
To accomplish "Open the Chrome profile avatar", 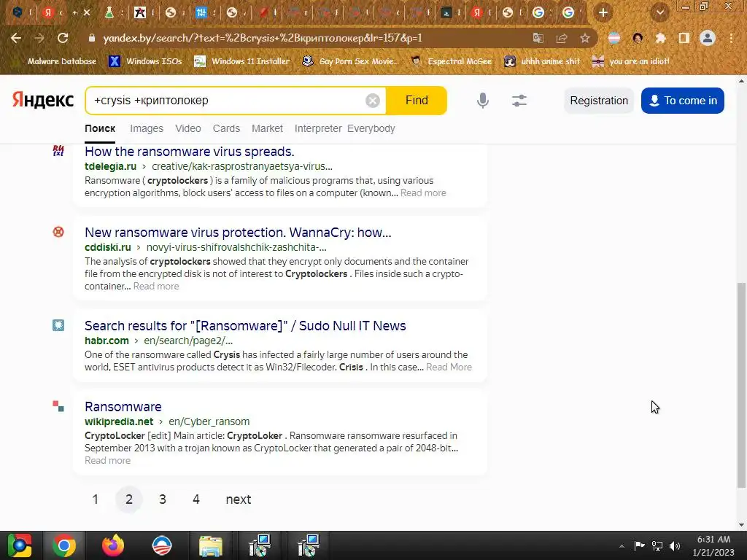I will pos(708,38).
